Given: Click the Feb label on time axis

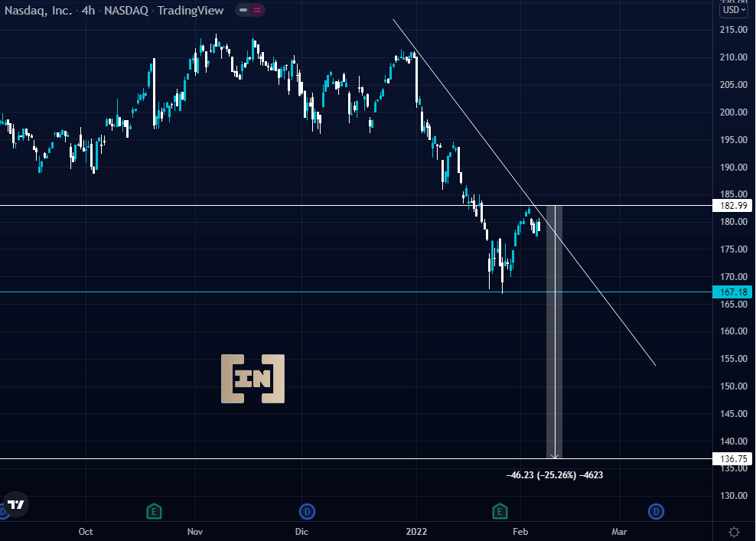Looking at the screenshot, I should coord(520,531).
